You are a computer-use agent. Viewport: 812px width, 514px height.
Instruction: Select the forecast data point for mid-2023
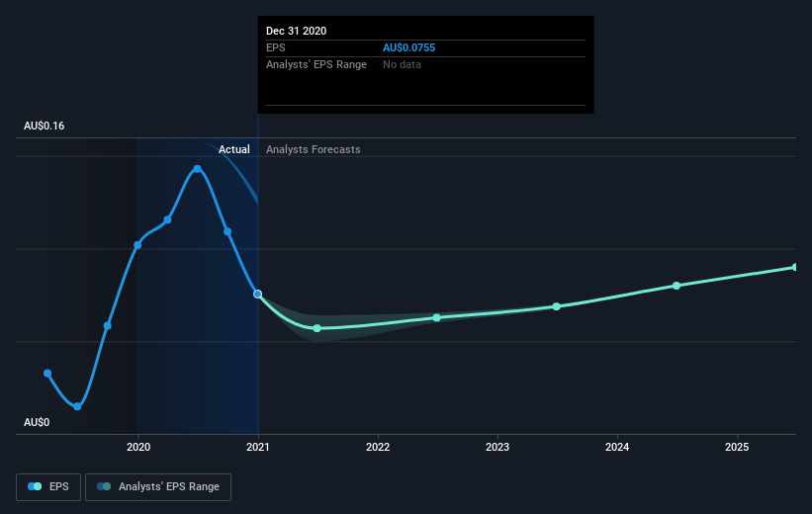pyautogui.click(x=556, y=306)
